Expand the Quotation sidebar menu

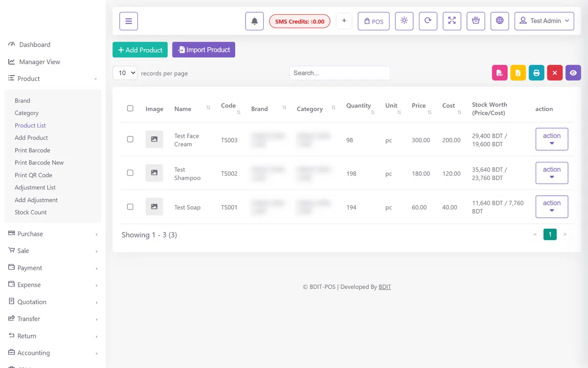pyautogui.click(x=52, y=302)
